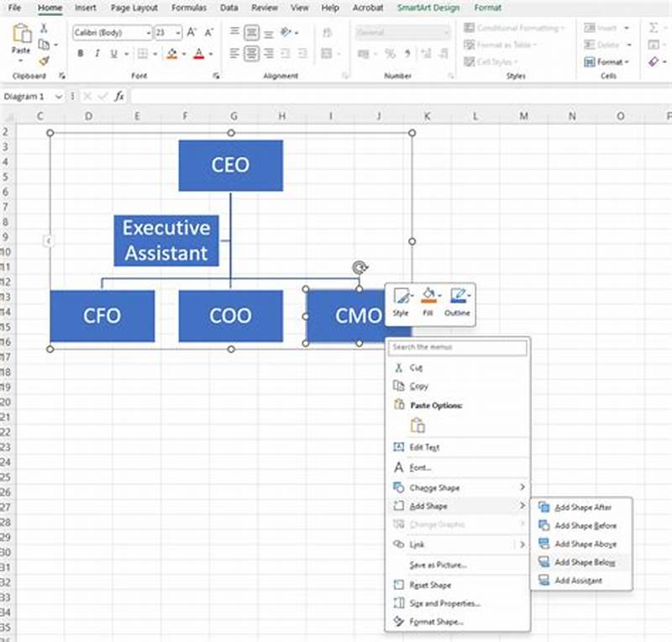Toggle italic formatting in the Font group
Screen dimensions: 672x642
(x=96, y=53)
